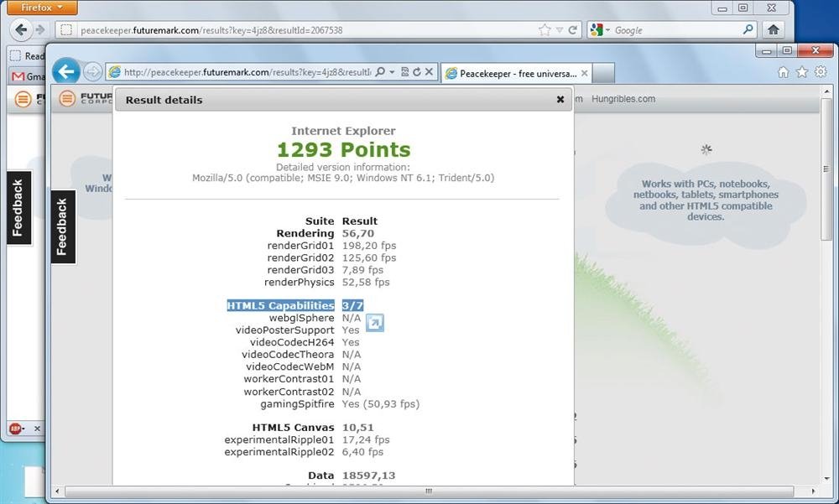Open a new tab in Internet Explorer
Image resolution: width=839 pixels, height=504 pixels.
coord(603,73)
